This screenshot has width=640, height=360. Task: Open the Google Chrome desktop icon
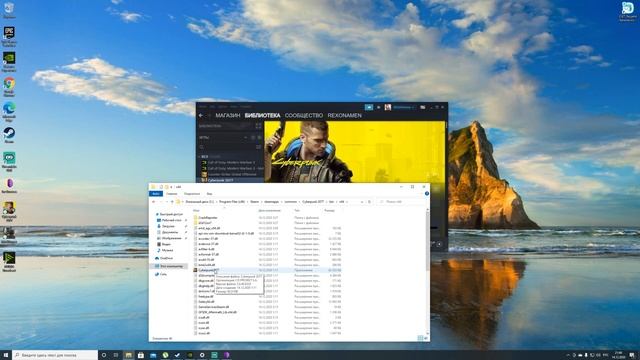[x=9, y=87]
